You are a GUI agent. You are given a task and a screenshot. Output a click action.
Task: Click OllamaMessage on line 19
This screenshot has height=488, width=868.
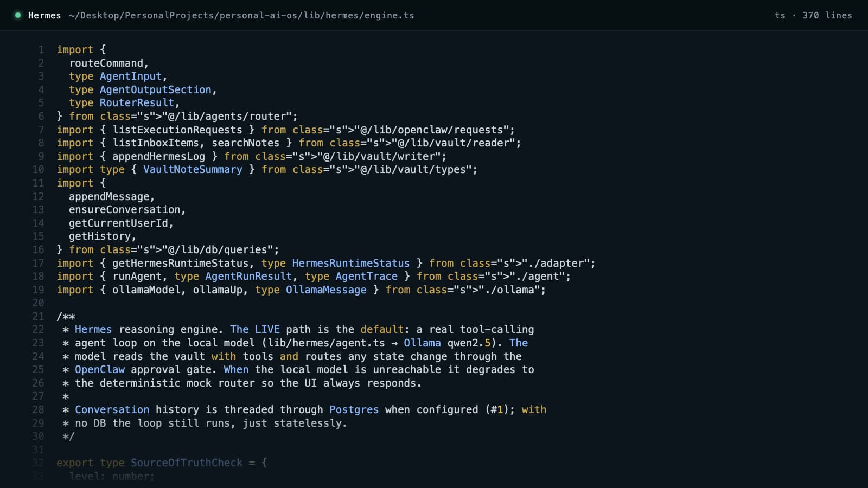click(326, 290)
